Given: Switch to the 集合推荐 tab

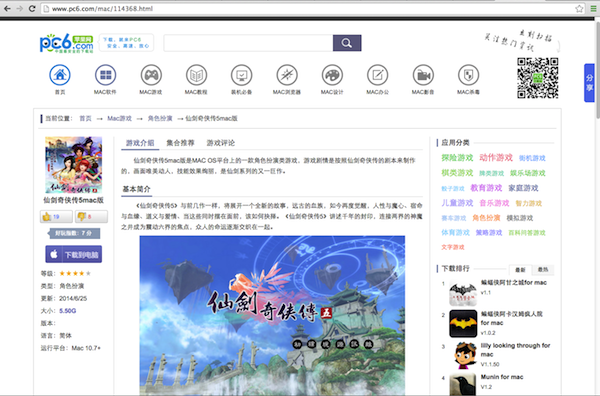Looking at the screenshot, I should pos(180,143).
